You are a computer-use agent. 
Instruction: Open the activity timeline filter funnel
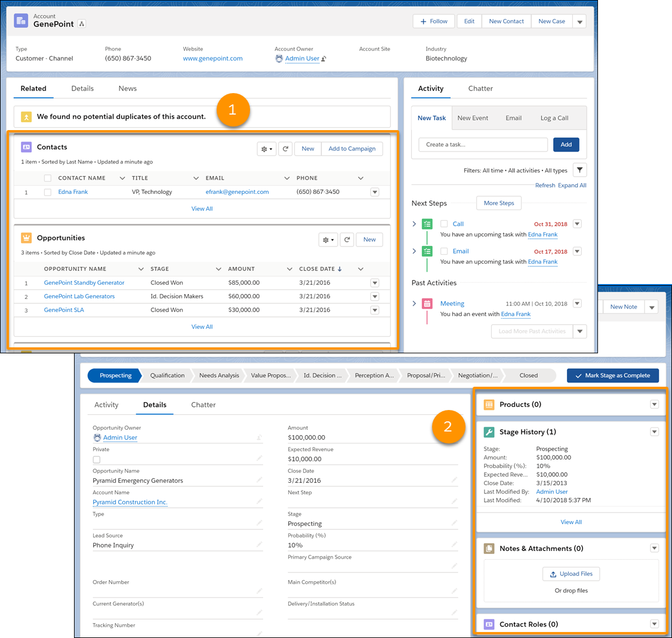[579, 169]
